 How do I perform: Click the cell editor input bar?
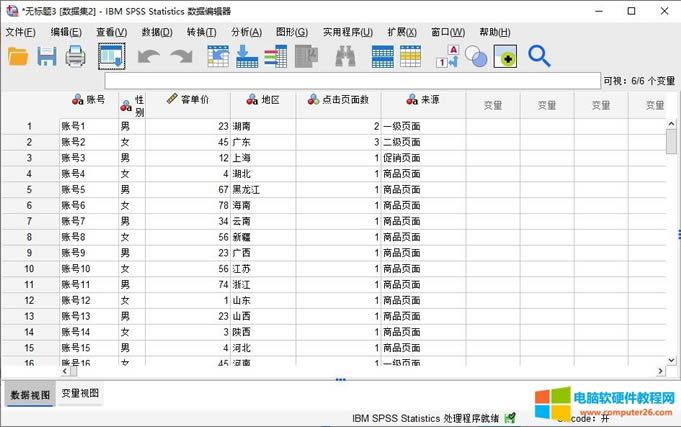[350, 79]
